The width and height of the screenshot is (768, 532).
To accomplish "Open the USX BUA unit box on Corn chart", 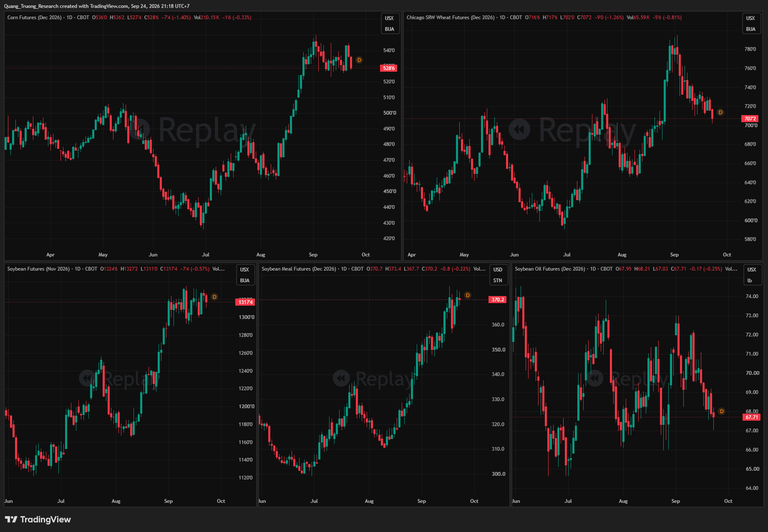I will point(389,23).
